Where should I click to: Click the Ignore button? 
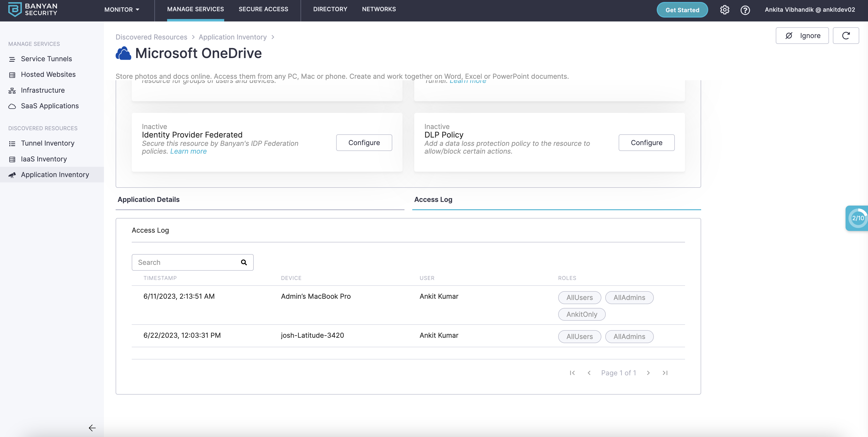tap(802, 36)
